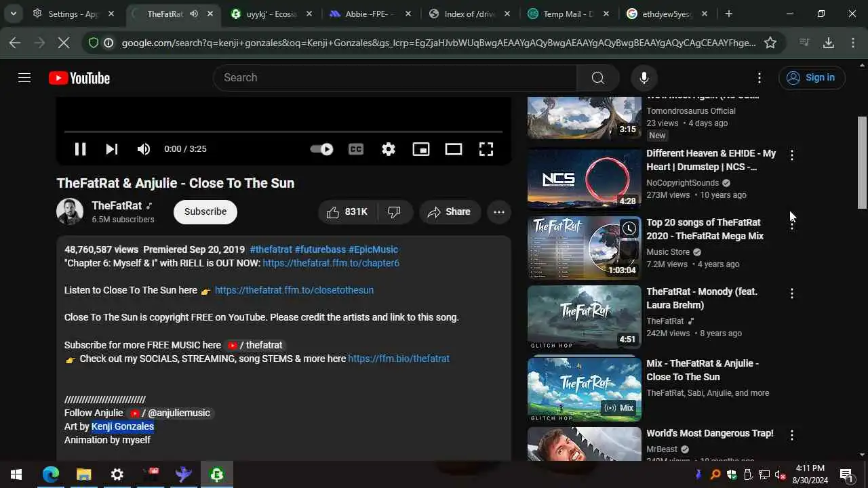Open File Explorer from taskbar
The image size is (868, 488).
(83, 475)
